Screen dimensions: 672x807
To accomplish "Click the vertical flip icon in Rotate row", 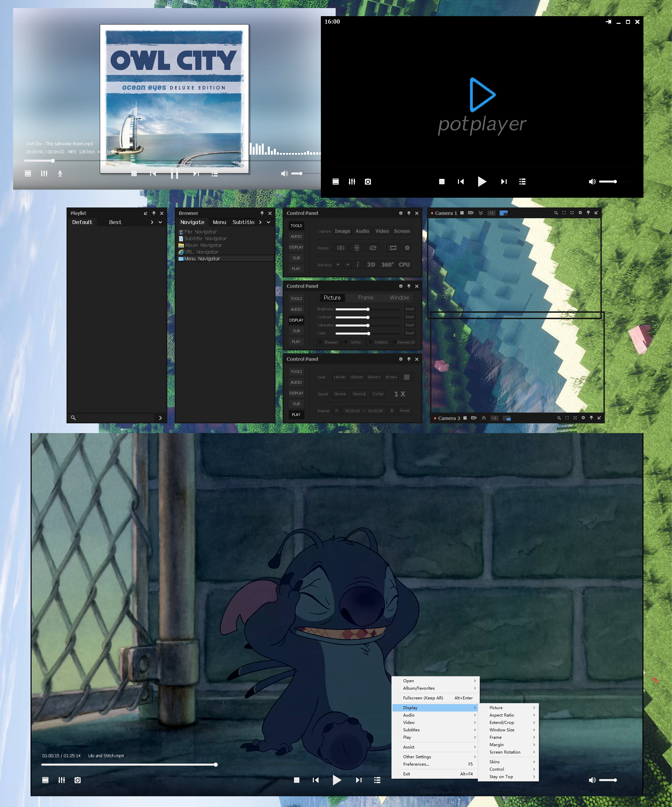I will [357, 248].
